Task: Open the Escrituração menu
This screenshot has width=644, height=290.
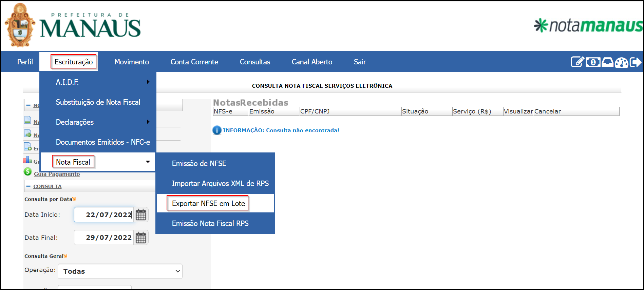Action: point(74,62)
